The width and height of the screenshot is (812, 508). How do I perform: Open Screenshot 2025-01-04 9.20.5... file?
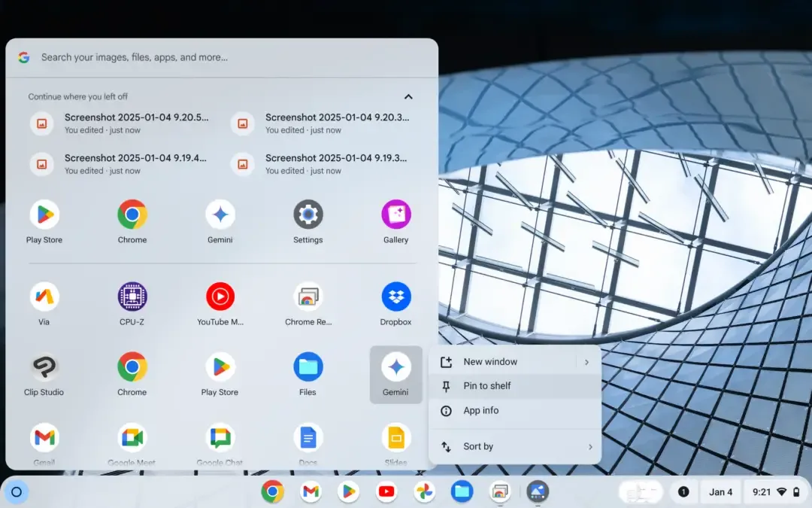tap(120, 123)
